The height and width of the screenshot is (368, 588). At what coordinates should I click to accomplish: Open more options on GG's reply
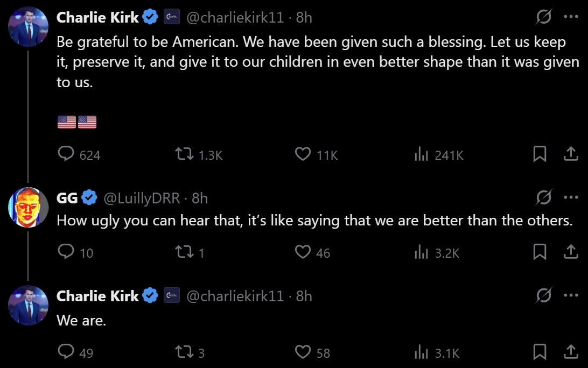pyautogui.click(x=570, y=198)
